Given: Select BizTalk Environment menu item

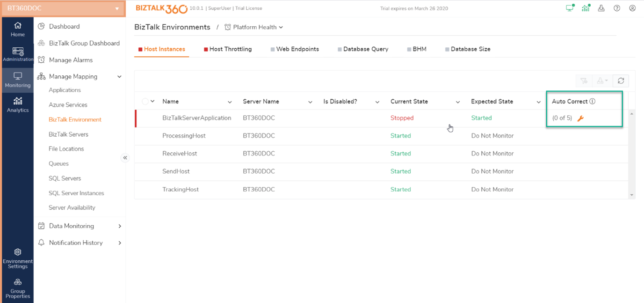Looking at the screenshot, I should click(x=75, y=119).
